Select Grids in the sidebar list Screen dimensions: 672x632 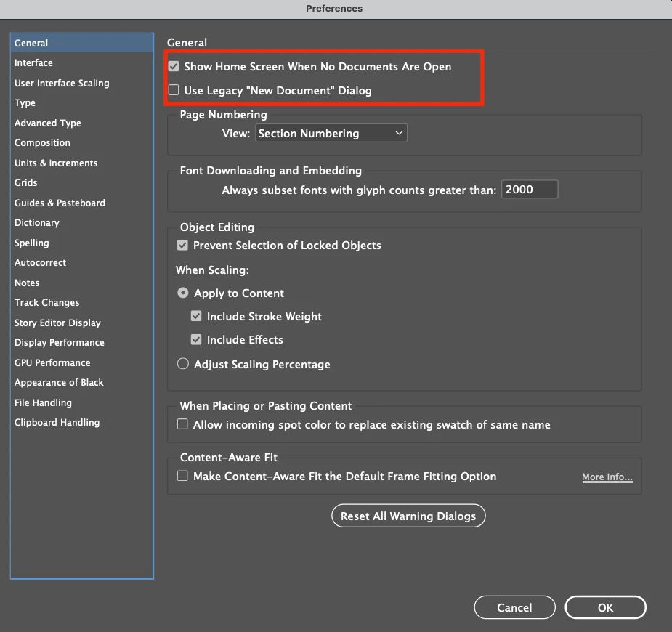point(82,182)
